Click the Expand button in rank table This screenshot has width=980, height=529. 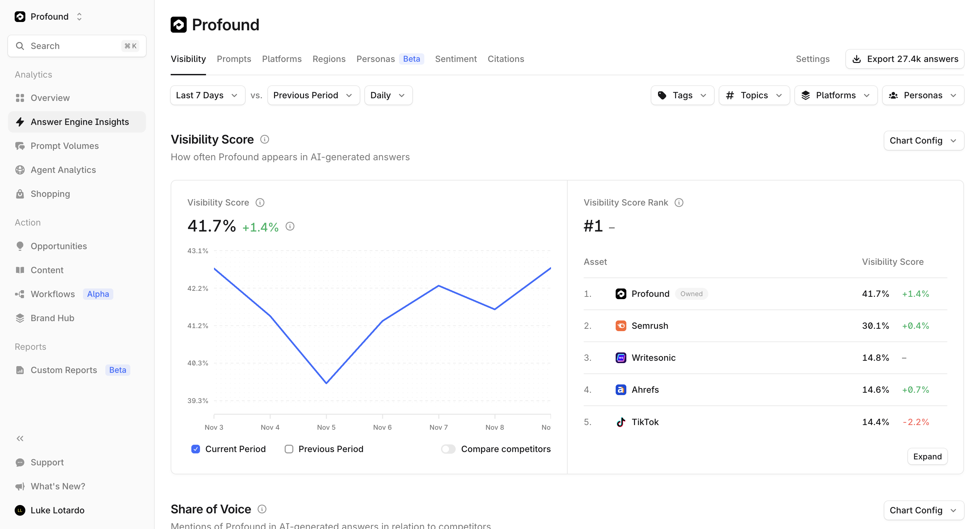(927, 456)
